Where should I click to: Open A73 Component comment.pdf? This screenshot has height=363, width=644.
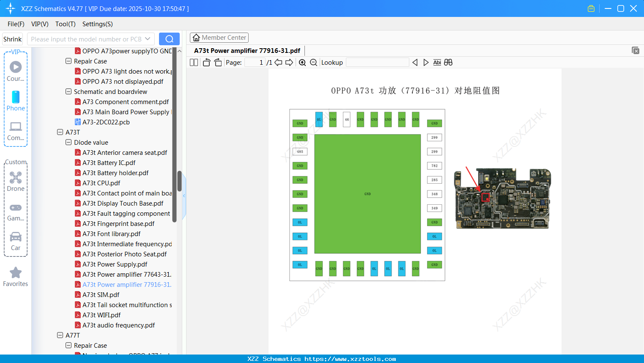coord(126,102)
